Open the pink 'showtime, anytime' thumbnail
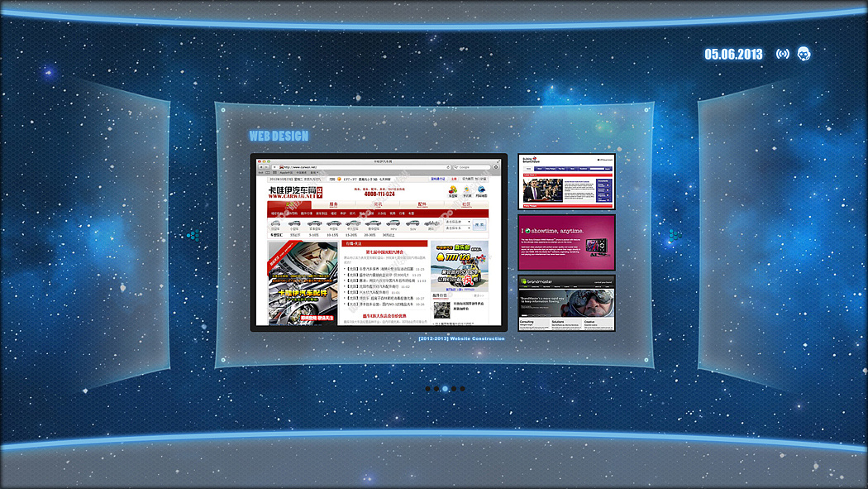Viewport: 868px width, 489px height. pos(566,242)
